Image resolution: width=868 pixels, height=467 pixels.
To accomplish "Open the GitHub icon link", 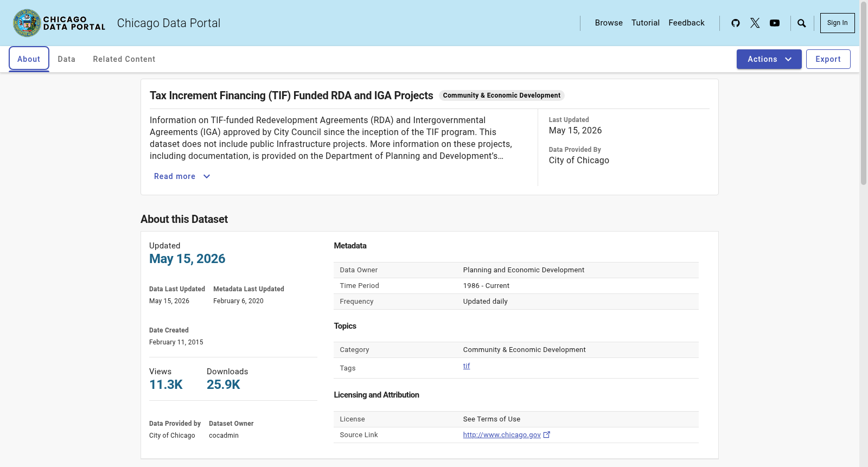I will (736, 23).
